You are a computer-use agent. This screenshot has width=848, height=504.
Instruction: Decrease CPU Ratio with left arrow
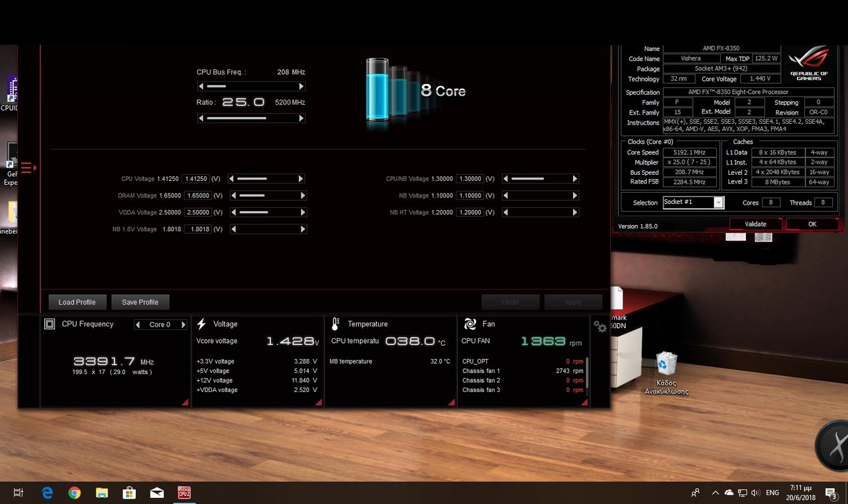(x=201, y=119)
